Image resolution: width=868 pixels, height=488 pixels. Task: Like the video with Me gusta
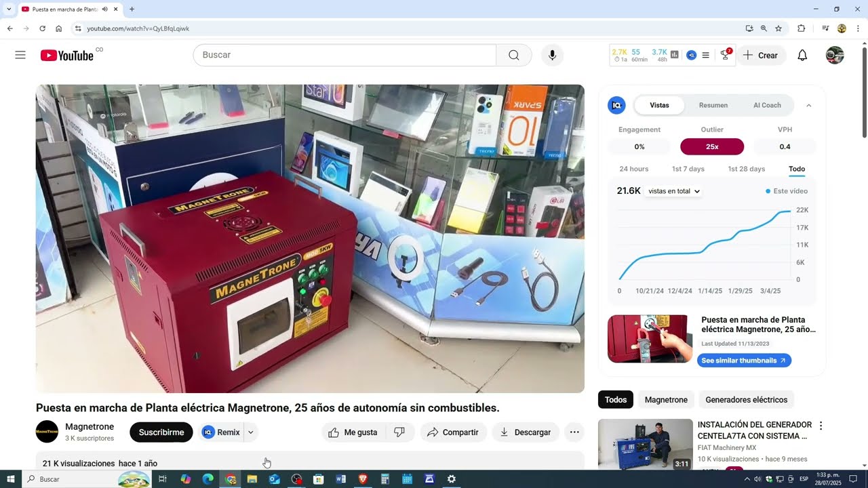(x=353, y=432)
